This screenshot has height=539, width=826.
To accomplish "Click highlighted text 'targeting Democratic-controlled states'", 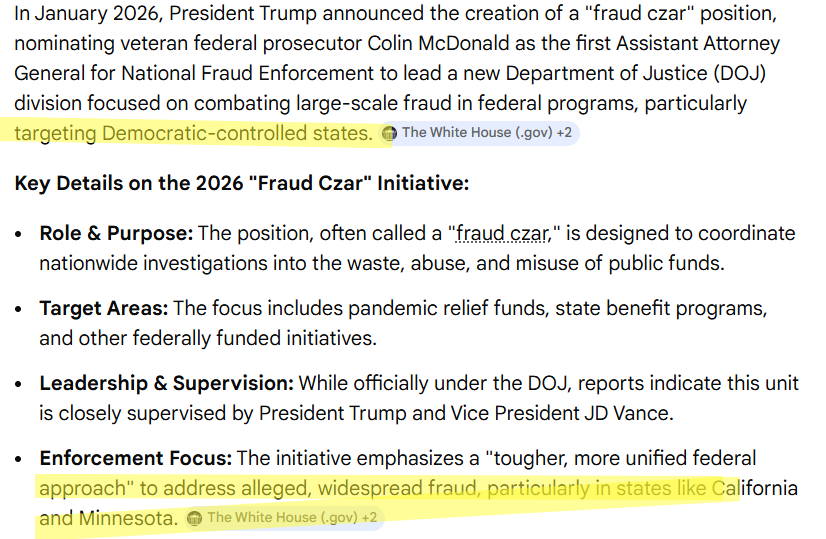I will 192,133.
